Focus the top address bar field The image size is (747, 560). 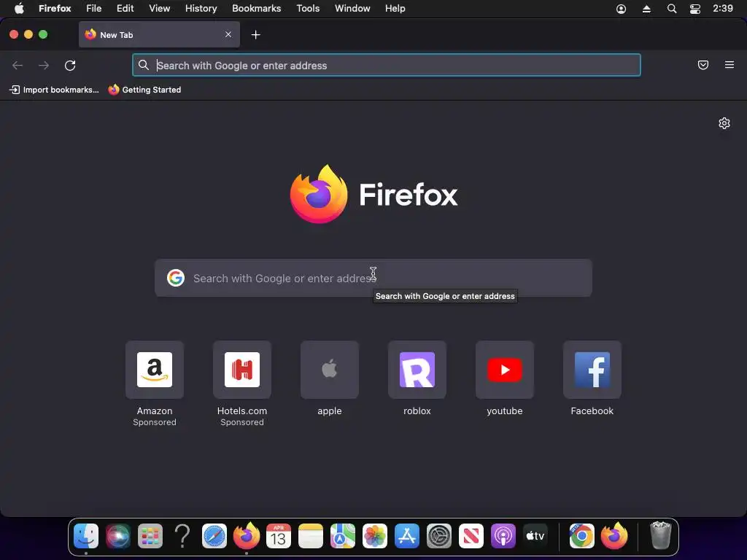point(387,65)
